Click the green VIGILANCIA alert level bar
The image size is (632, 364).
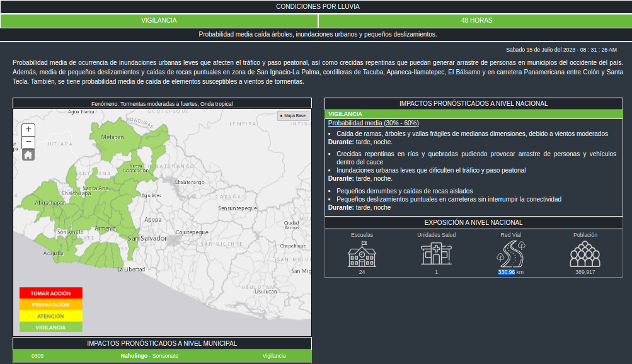(x=159, y=21)
